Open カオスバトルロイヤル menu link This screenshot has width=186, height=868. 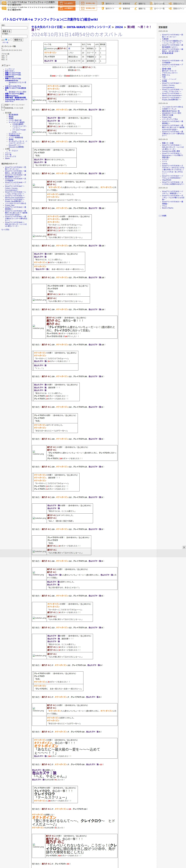(13, 86)
